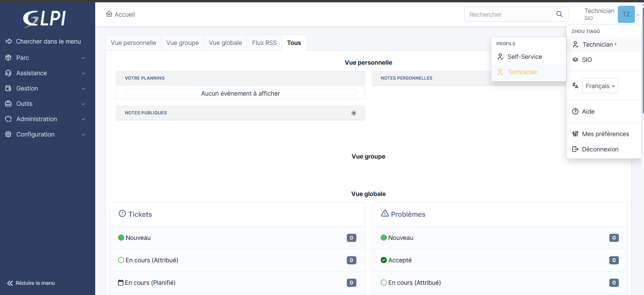Open the Tickets link
Screen dimensions: 644x295
140,214
